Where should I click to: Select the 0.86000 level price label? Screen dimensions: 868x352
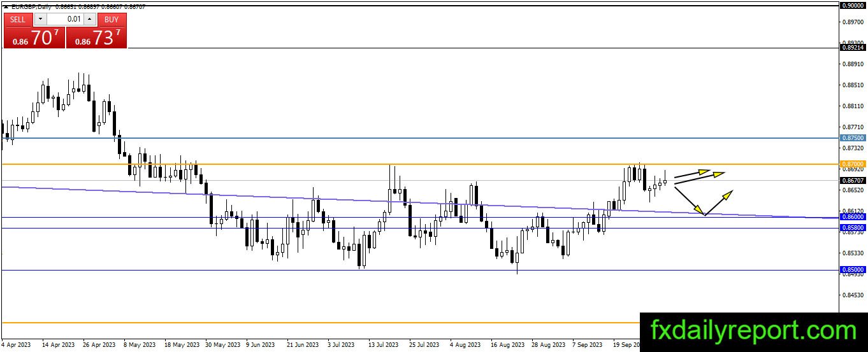(853, 217)
